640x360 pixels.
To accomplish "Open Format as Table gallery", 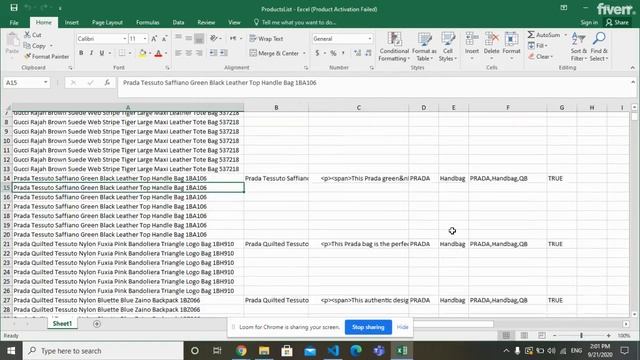I will [424, 47].
